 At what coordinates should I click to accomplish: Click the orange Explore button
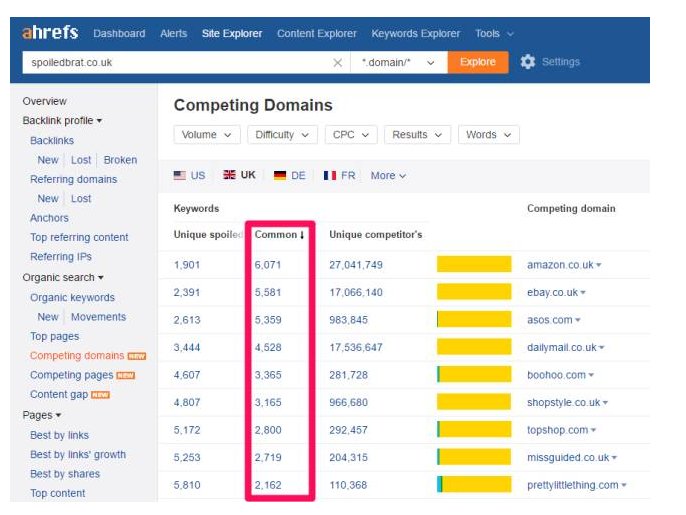[x=478, y=62]
